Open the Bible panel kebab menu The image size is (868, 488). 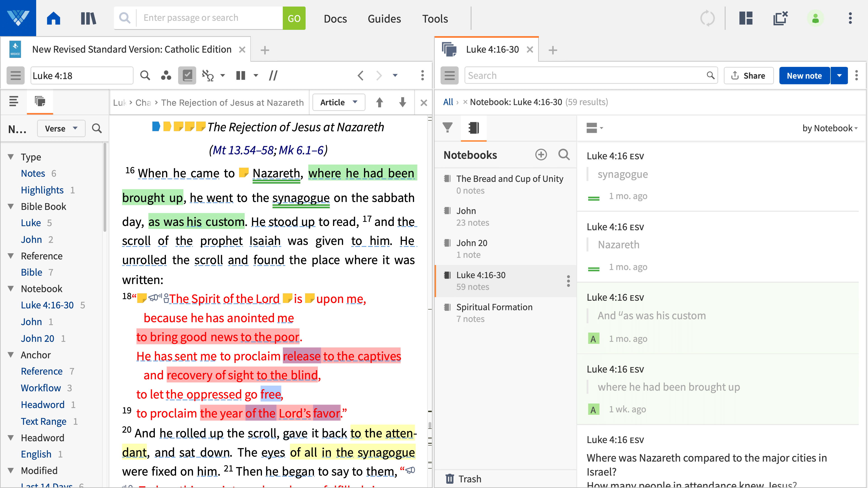(422, 75)
